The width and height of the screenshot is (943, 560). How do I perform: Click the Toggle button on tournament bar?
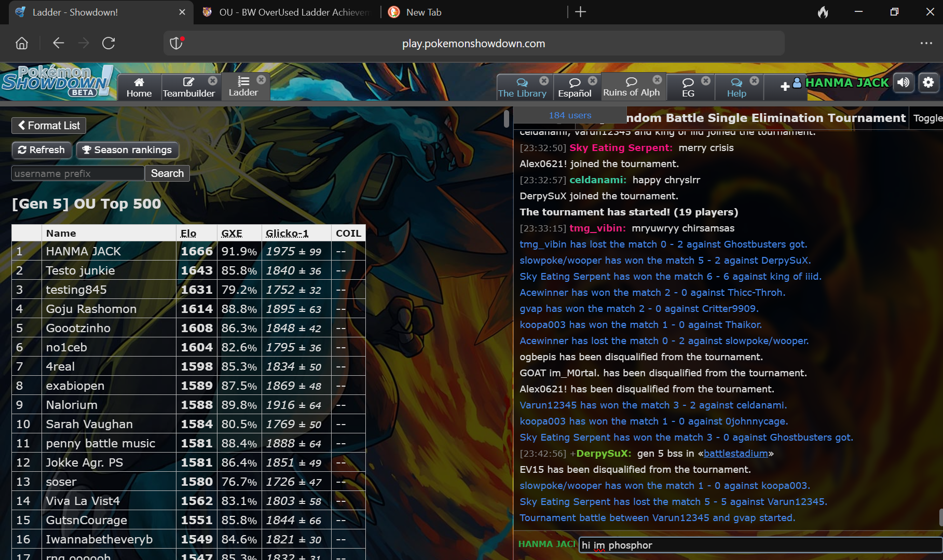tap(927, 118)
